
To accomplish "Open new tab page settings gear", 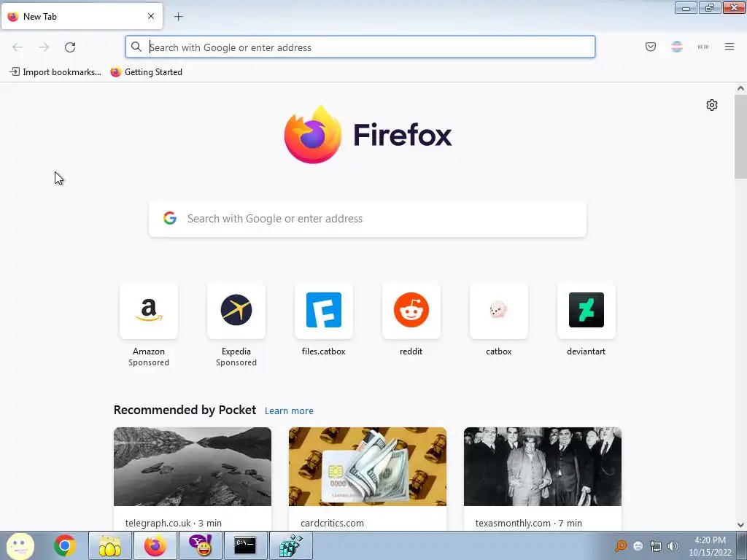I will 712,105.
